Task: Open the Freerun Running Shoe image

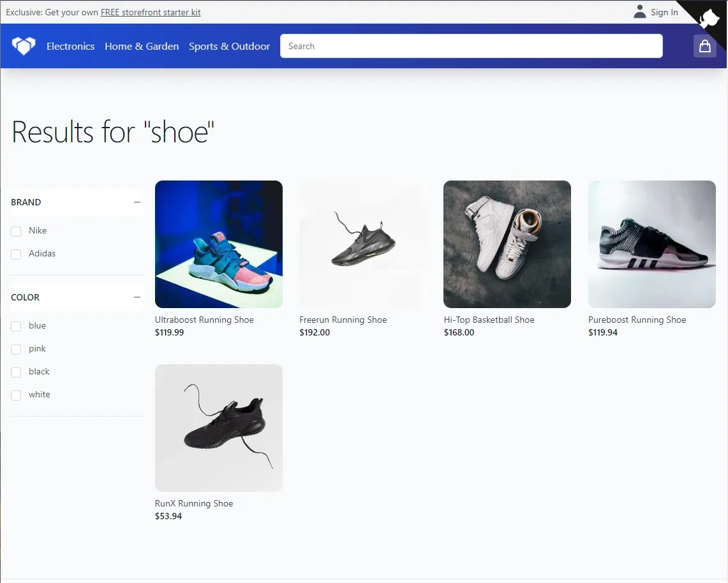Action: coord(363,244)
